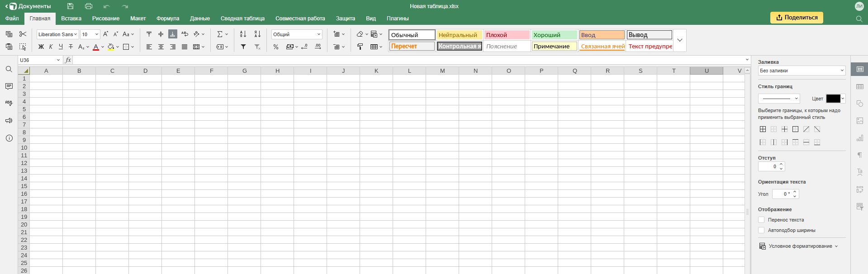Enable the Перенос текста checkbox
This screenshot has height=274, width=868.
pos(761,220)
